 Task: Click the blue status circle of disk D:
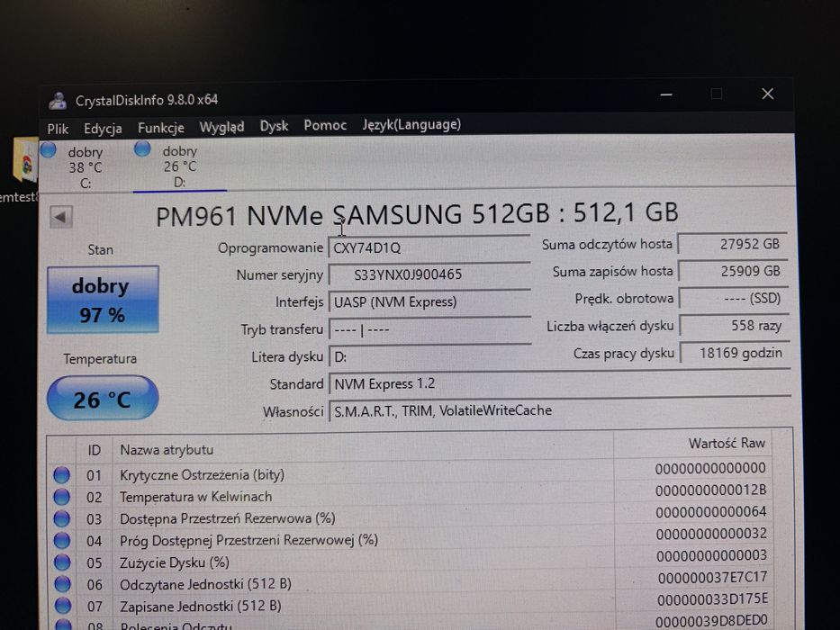pyautogui.click(x=142, y=148)
